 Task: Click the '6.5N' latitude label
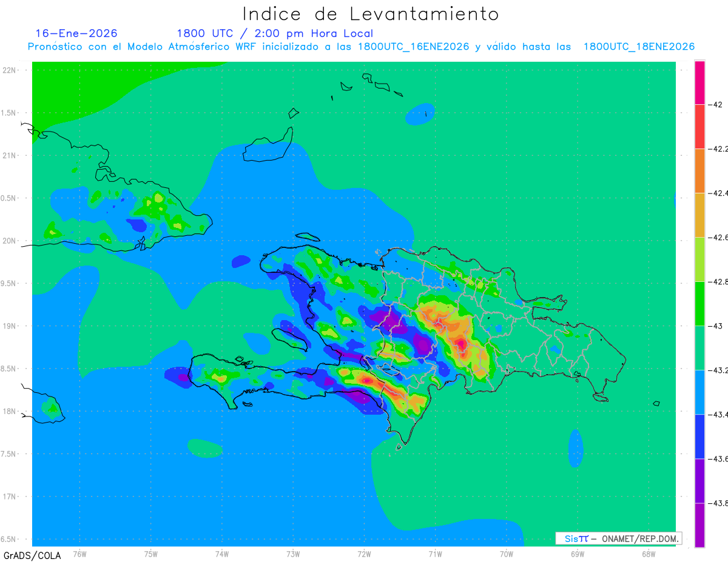(9, 540)
